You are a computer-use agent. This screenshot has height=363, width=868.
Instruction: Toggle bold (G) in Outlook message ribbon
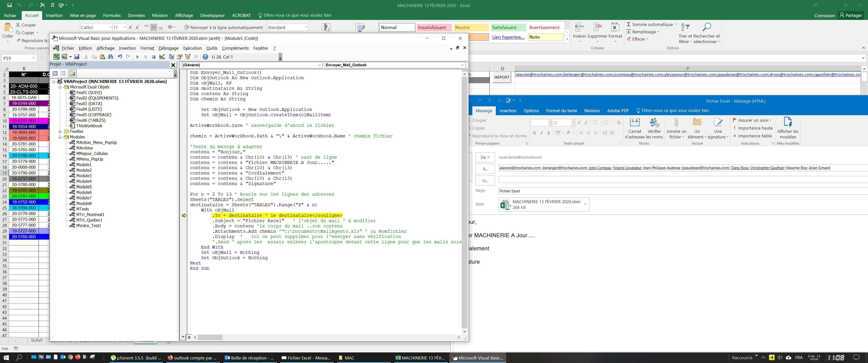(534, 133)
